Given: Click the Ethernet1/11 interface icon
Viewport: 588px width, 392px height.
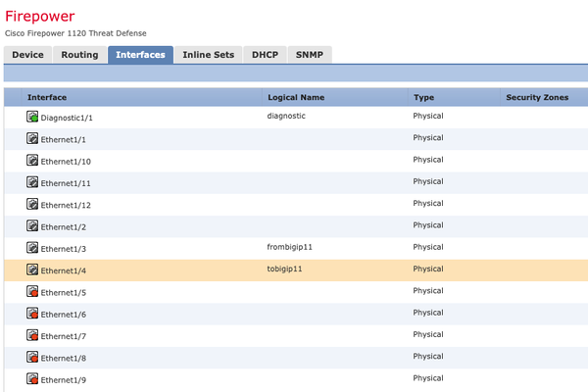Looking at the screenshot, I should [x=32, y=182].
